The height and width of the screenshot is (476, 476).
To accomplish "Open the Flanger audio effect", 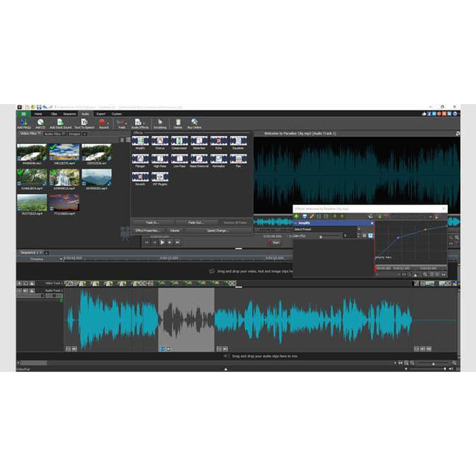I will point(140,161).
